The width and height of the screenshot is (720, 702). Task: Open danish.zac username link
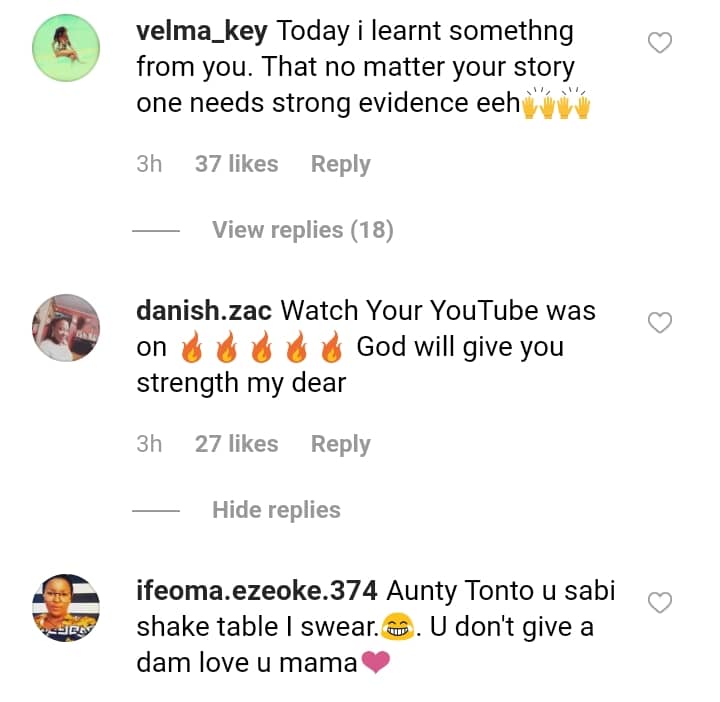coord(206,311)
